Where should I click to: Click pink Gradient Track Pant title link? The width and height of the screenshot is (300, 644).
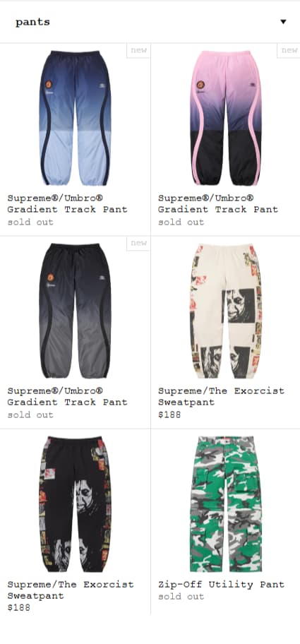[x=218, y=203]
